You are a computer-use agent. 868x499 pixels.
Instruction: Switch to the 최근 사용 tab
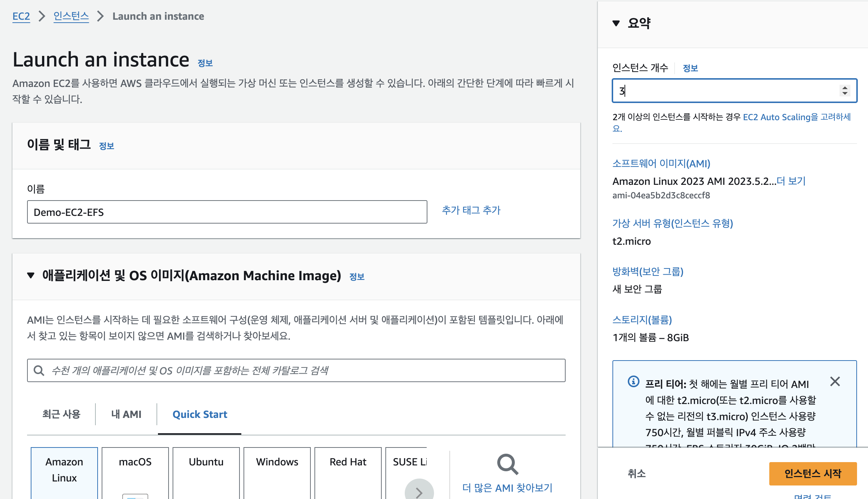[61, 414]
